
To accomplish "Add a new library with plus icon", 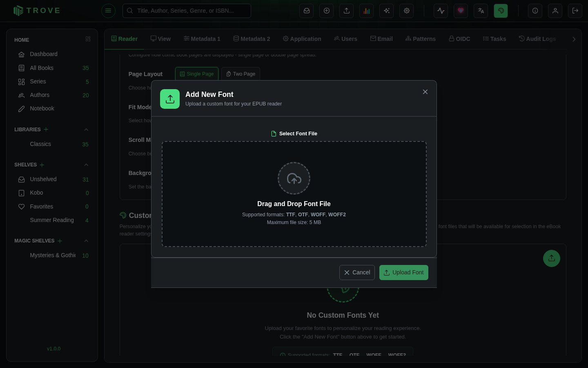I will click(46, 129).
